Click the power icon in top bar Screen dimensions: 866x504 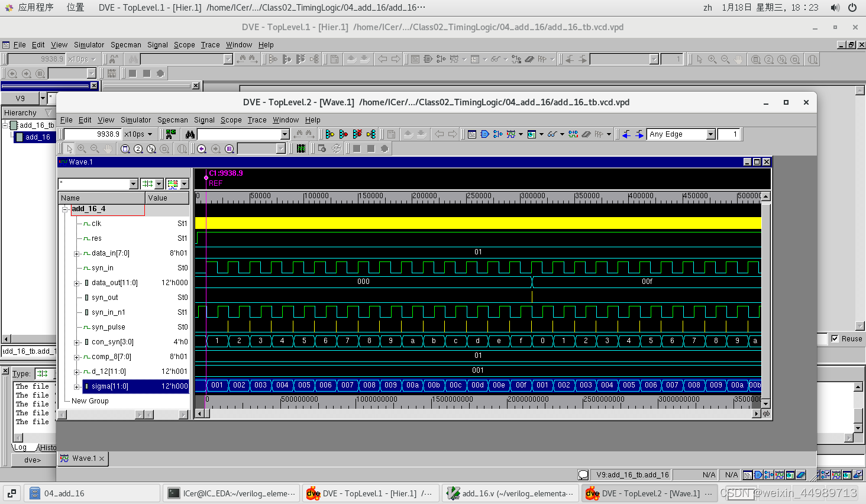click(852, 8)
